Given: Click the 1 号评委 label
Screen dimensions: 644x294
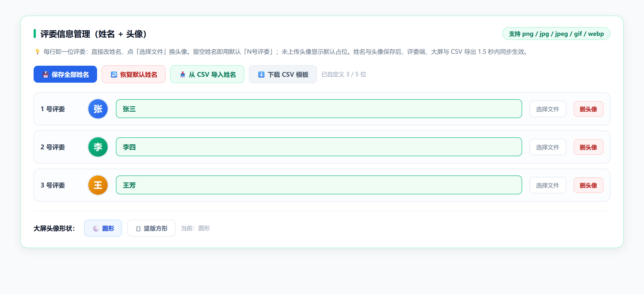Looking at the screenshot, I should [x=53, y=109].
